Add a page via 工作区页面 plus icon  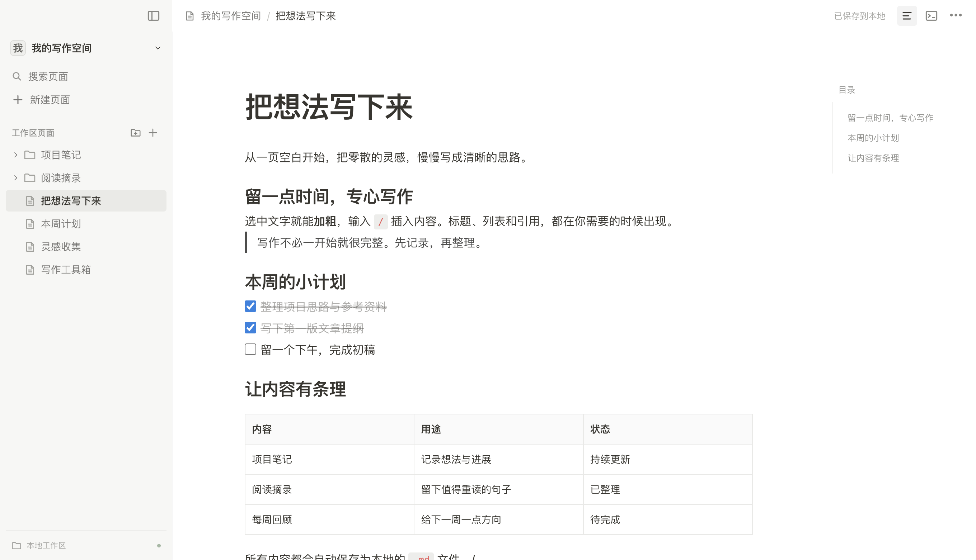(153, 133)
